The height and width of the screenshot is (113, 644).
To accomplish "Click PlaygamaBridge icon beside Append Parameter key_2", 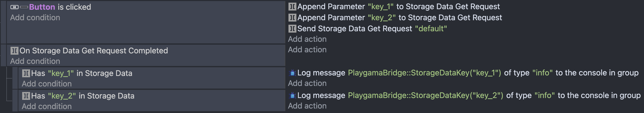I will click(292, 18).
